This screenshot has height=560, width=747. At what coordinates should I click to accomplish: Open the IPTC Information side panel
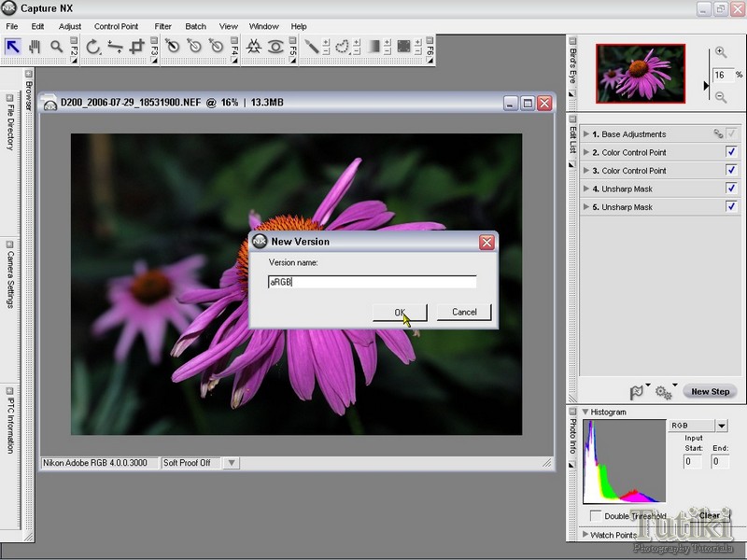click(10, 421)
